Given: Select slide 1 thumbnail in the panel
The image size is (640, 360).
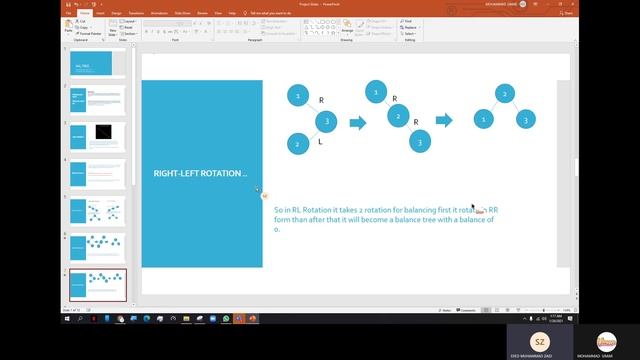Looking at the screenshot, I should tap(98, 63).
